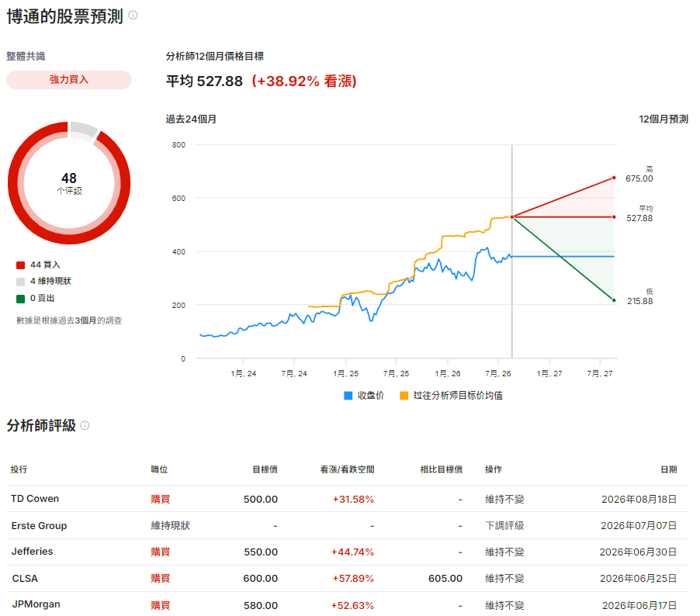Click the date 2026年06月17日
Screen dimensions: 700x616
tap(639, 606)
